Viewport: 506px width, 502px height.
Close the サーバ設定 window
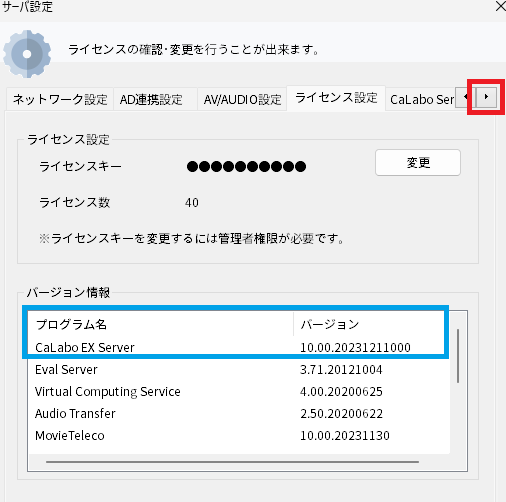point(500,6)
